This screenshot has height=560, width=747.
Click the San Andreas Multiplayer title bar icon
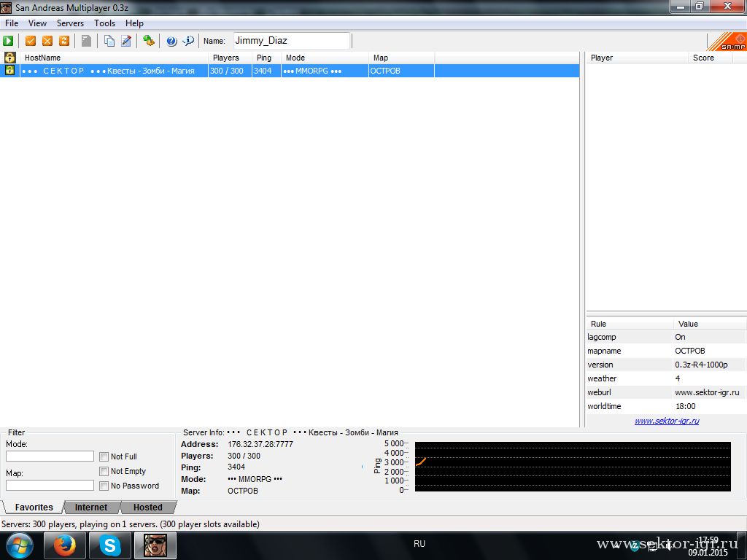6,7
